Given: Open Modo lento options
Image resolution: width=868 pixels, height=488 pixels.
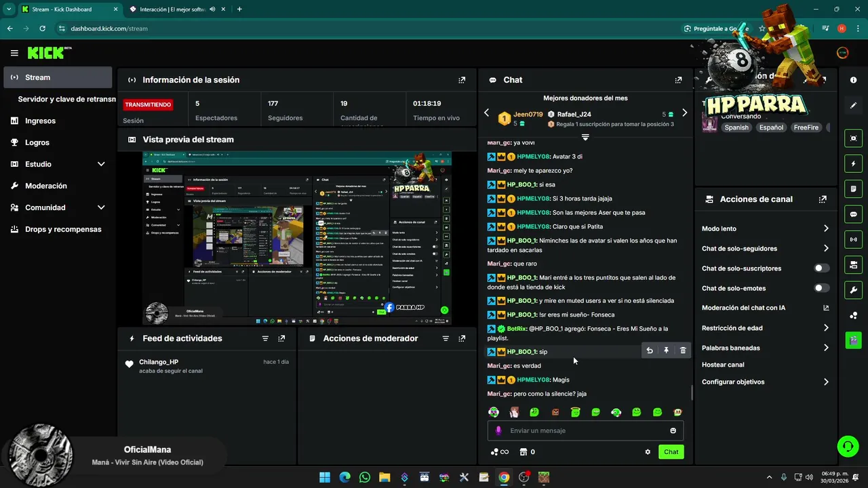Looking at the screenshot, I should point(765,228).
